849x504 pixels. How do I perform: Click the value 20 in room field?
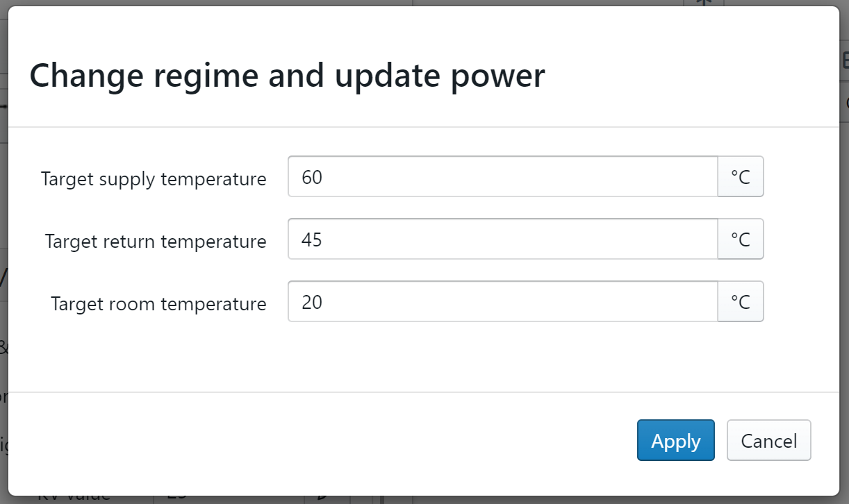pos(312,303)
